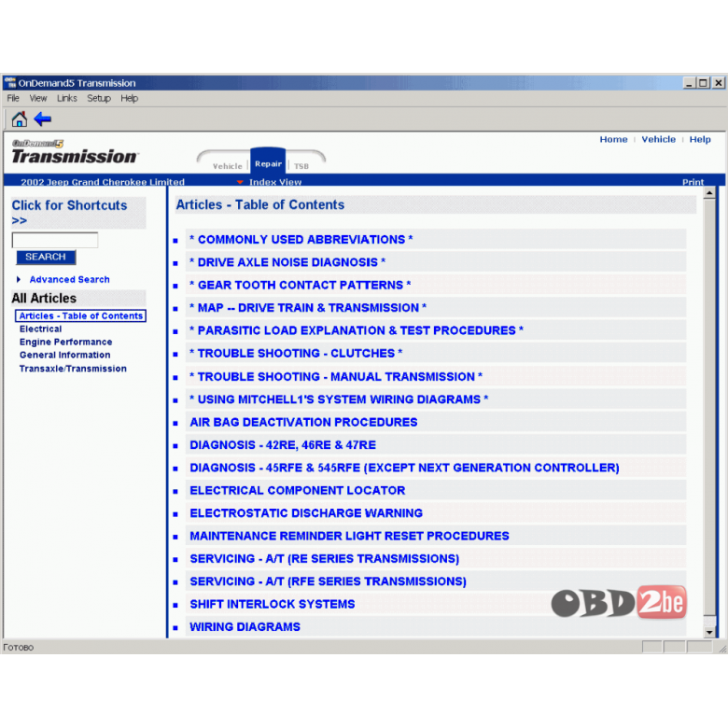
Task: Click the 2002 Jeep Grand Cherokee Limited text
Action: pos(103,182)
